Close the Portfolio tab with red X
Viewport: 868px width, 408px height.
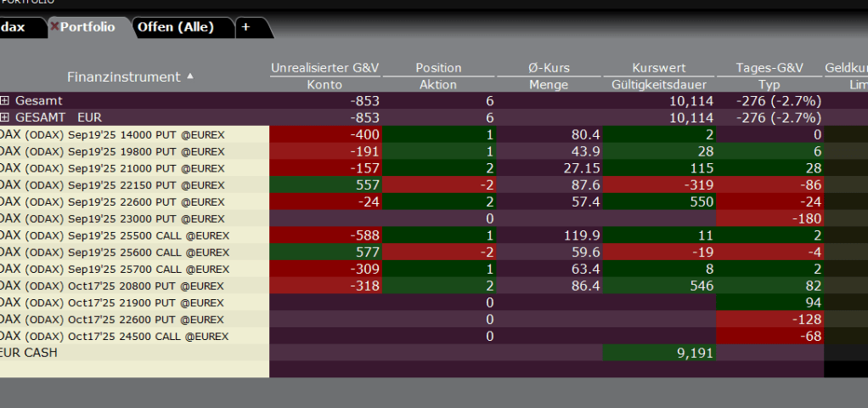[x=54, y=27]
